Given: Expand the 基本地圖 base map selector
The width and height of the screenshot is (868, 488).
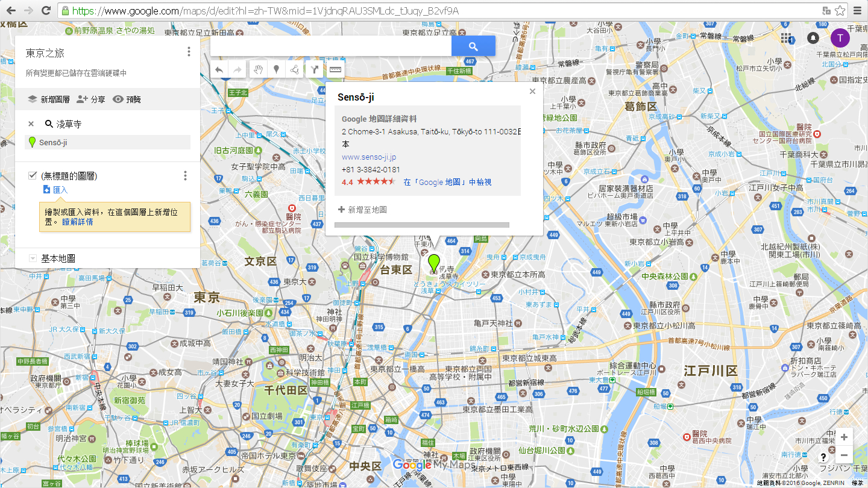Looking at the screenshot, I should pos(33,258).
